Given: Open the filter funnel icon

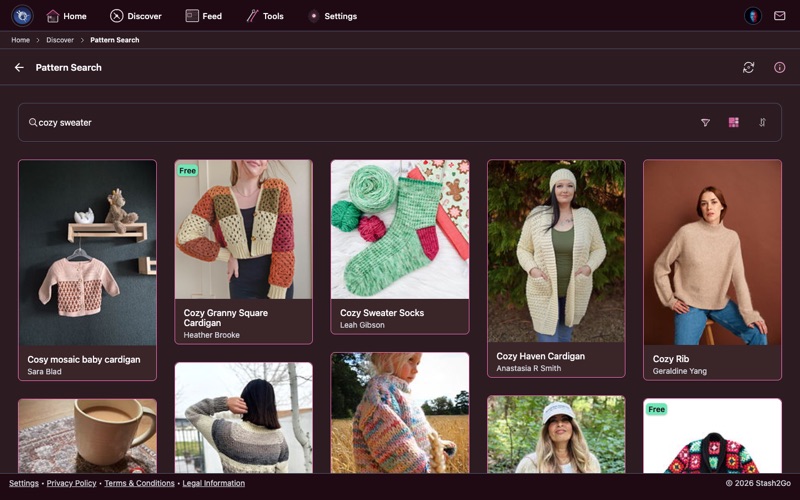Looking at the screenshot, I should [705, 122].
